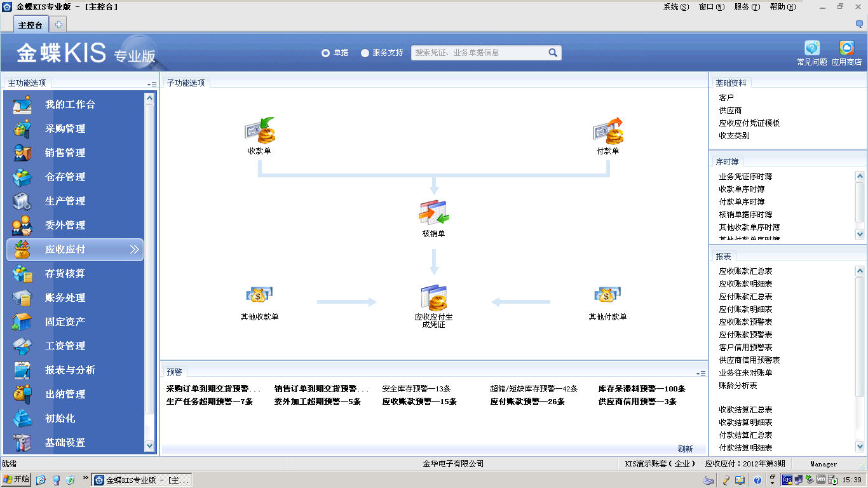
Task: Open 客户 under 基础资料
Action: coord(726,98)
